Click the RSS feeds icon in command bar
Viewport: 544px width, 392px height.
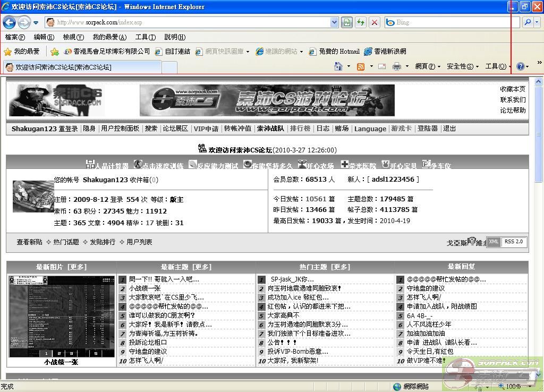click(x=361, y=66)
